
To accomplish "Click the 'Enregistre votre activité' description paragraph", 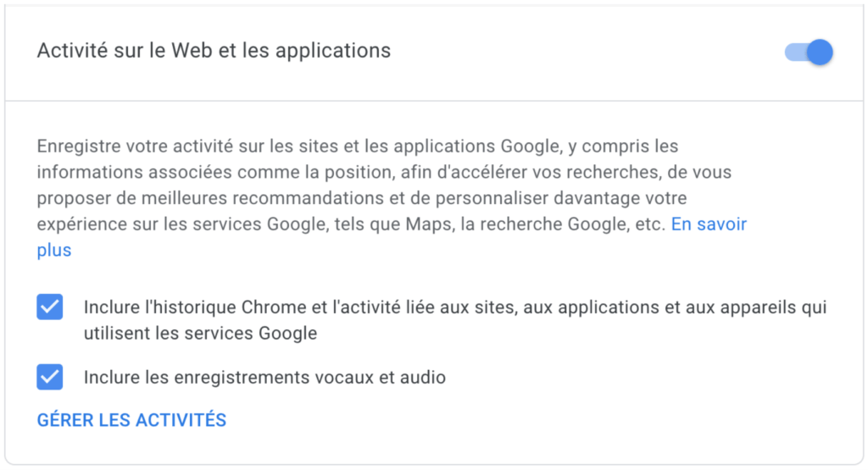I will pos(356,147).
